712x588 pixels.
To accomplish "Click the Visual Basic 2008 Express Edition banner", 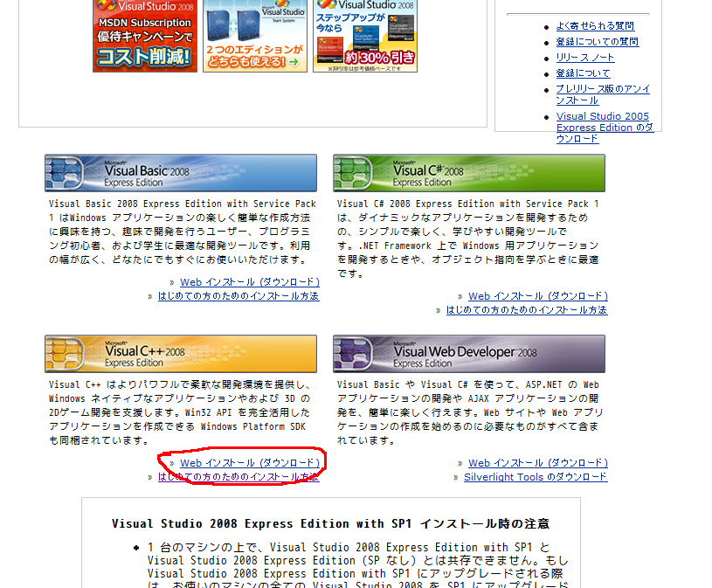I will [x=181, y=173].
